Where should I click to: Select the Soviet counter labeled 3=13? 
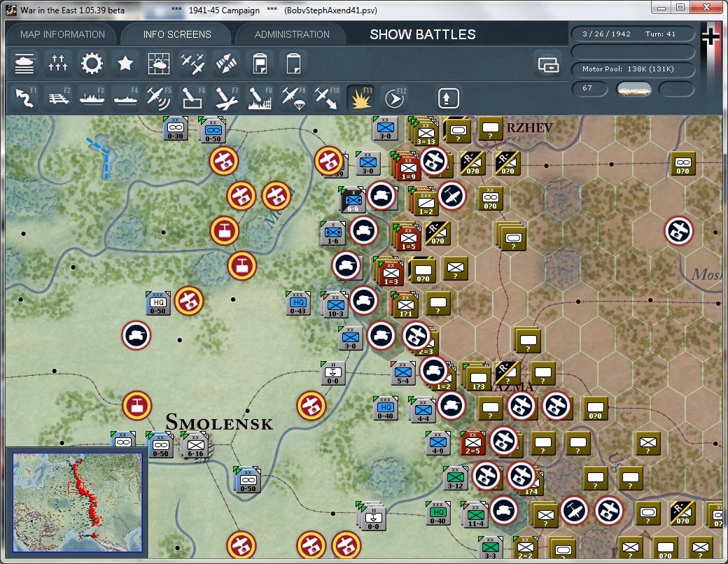point(425,132)
